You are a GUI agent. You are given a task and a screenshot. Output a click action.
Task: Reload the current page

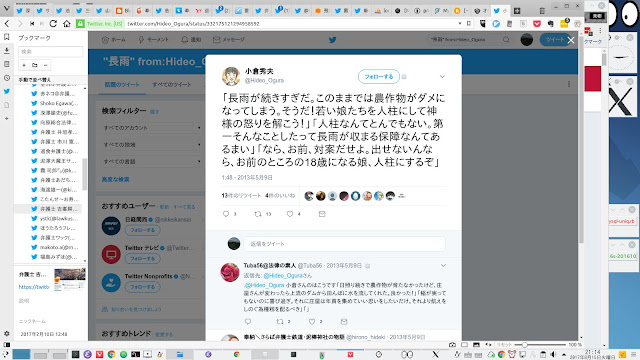(x=53, y=24)
